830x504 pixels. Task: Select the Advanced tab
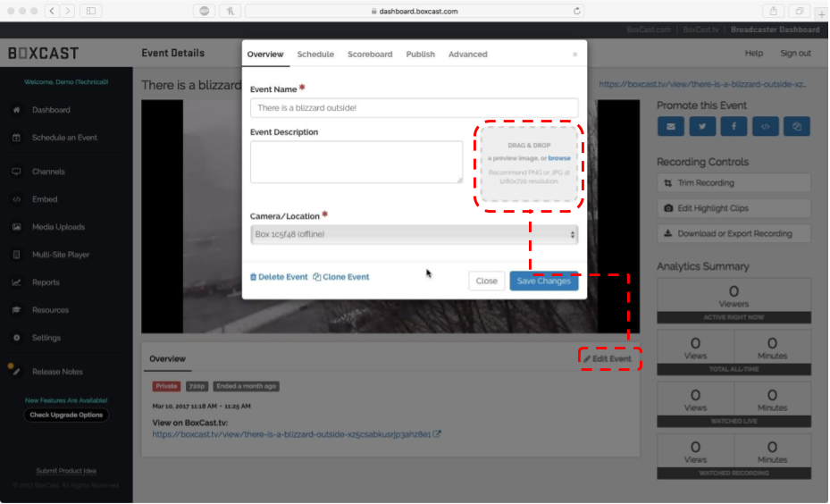point(467,55)
